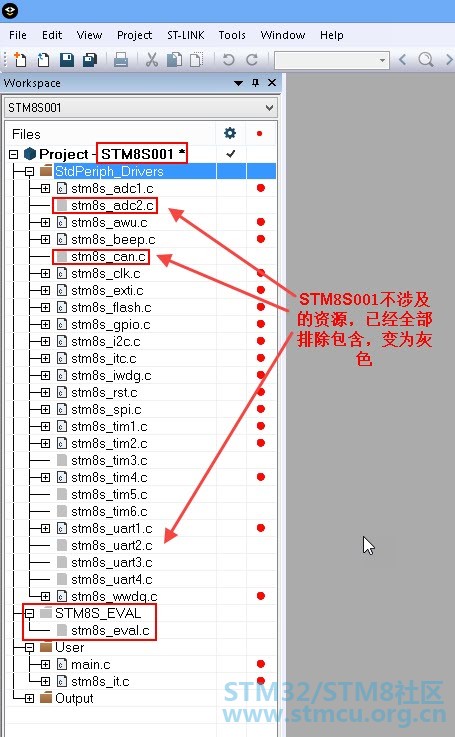Open the Workspace panel dropdown arrow
Viewport: 455px width, 737px height.
point(238,83)
